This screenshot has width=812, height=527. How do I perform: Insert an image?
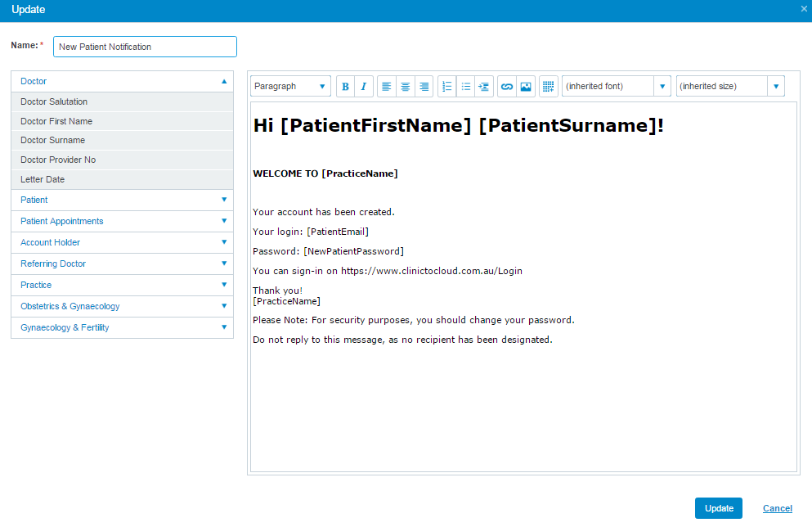tap(526, 87)
